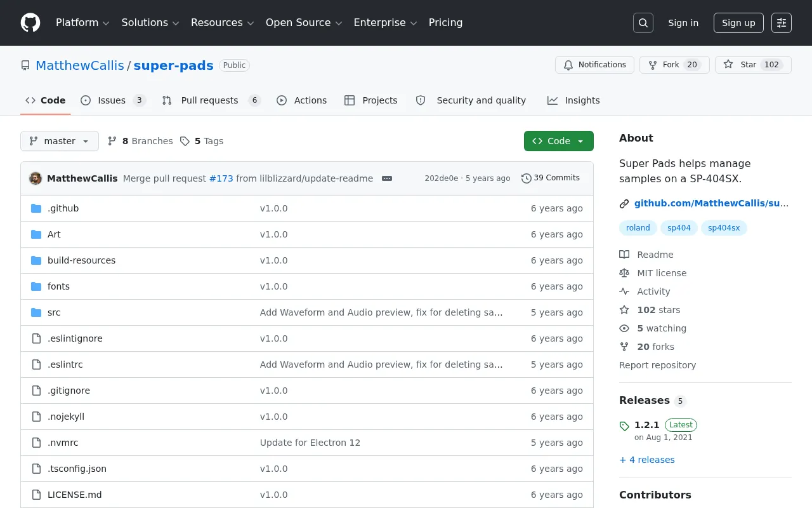Expand the Open Source menu
Image resolution: width=812 pixels, height=508 pixels.
(304, 23)
